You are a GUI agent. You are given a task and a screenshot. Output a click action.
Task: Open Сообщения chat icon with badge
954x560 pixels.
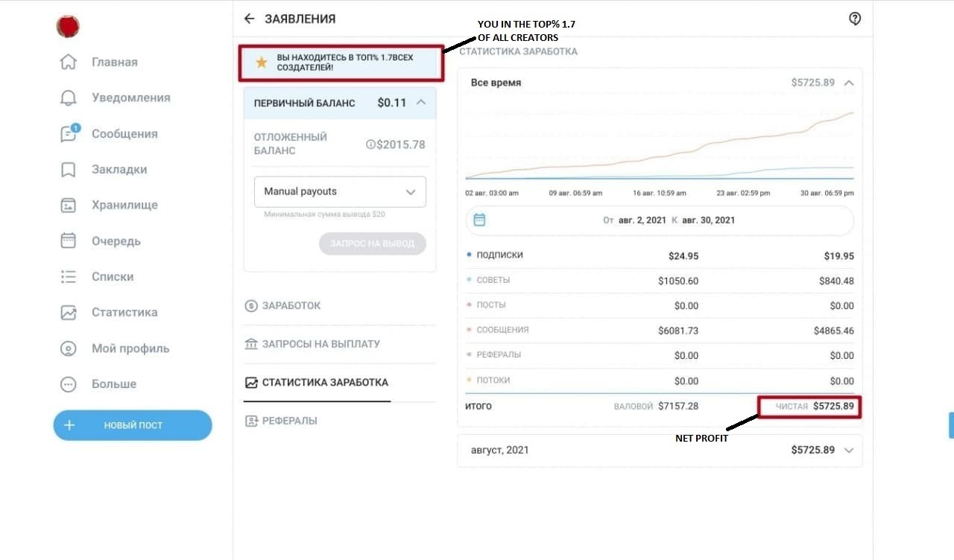point(69,134)
